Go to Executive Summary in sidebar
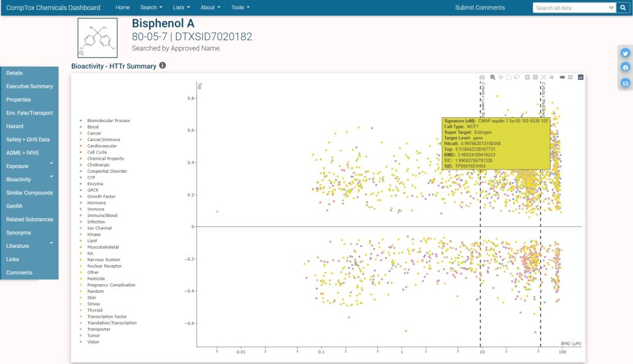The width and height of the screenshot is (633, 364). (x=29, y=86)
